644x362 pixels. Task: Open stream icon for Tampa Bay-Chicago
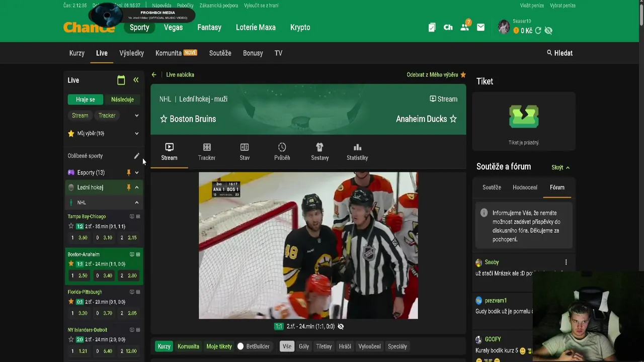click(x=132, y=217)
